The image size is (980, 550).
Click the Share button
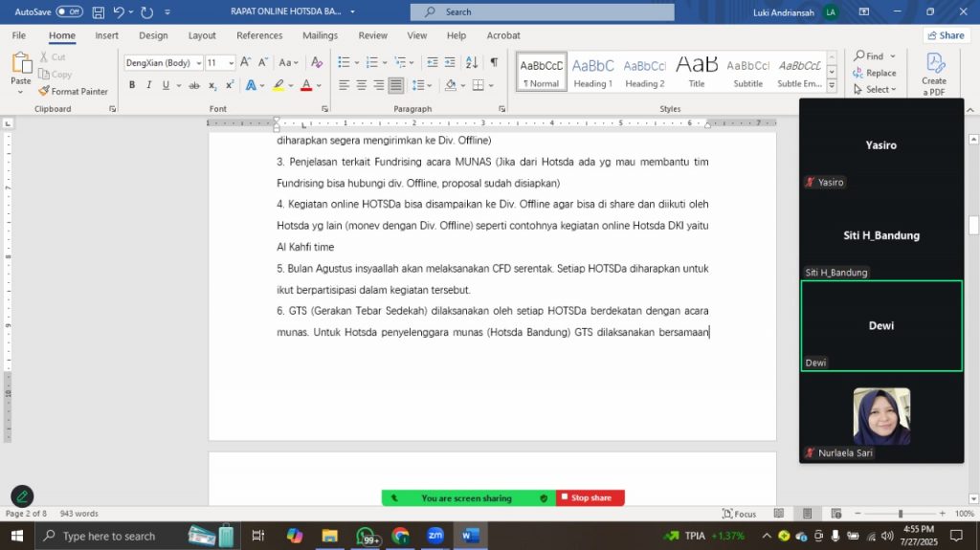coord(946,35)
